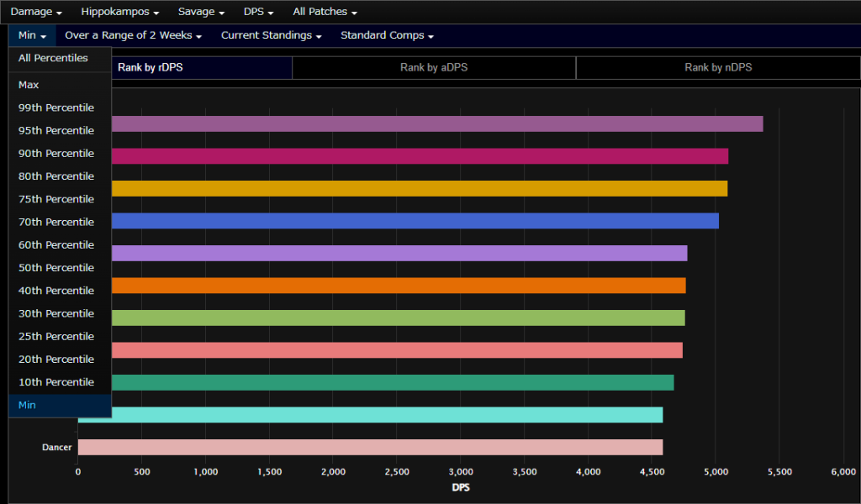861x504 pixels.
Task: Click the Dancer job label
Action: pos(56,448)
